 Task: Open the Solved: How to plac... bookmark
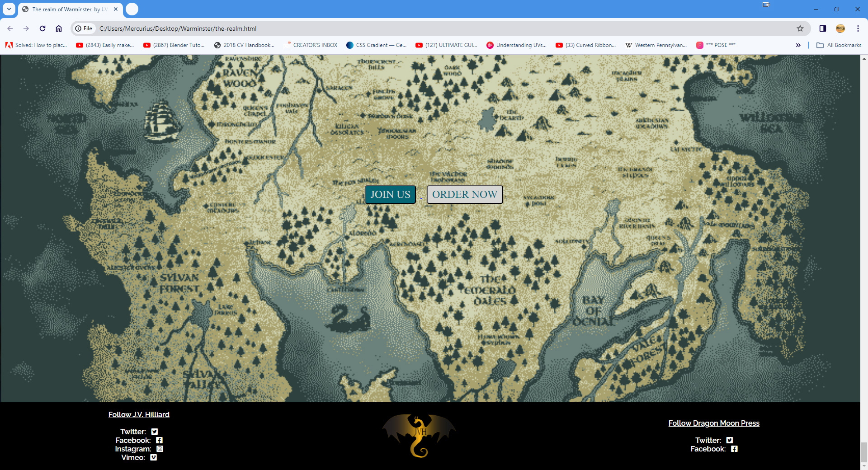36,45
